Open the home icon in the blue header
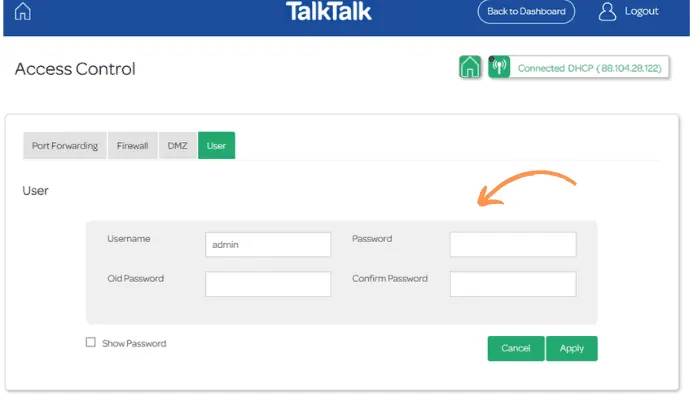Viewport: 700px width, 400px height. 23,12
